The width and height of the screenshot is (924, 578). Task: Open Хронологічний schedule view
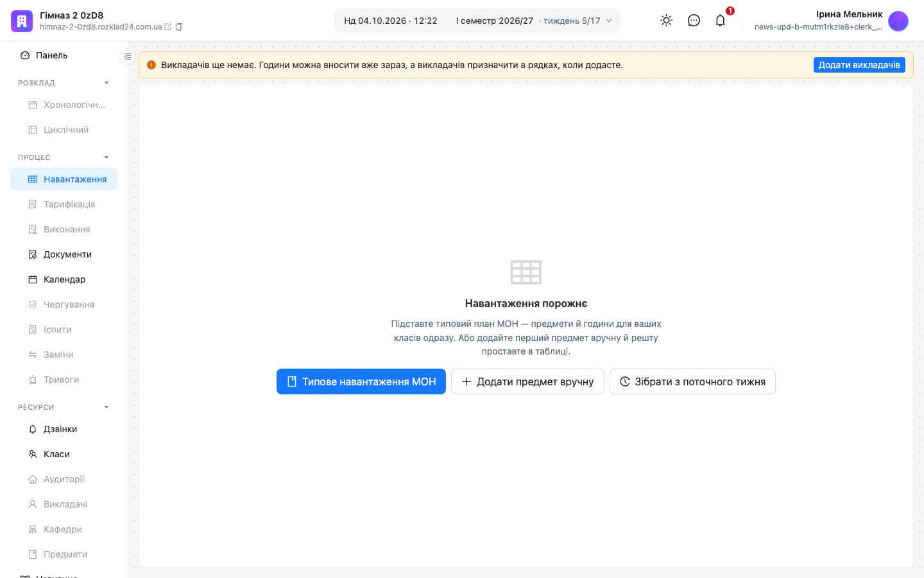[x=64, y=105]
